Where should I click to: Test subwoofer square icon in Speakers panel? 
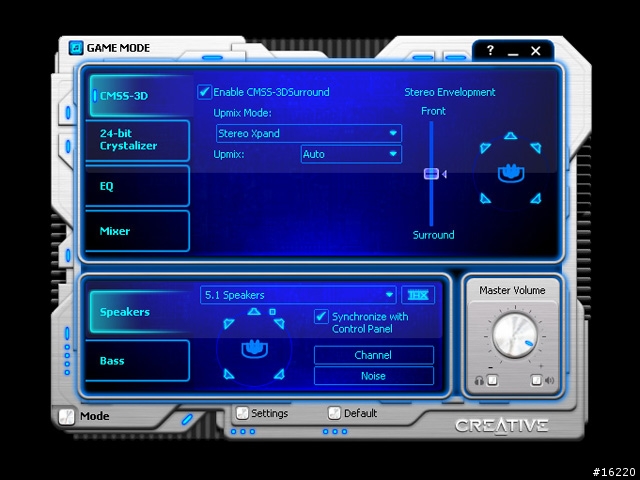(272, 312)
